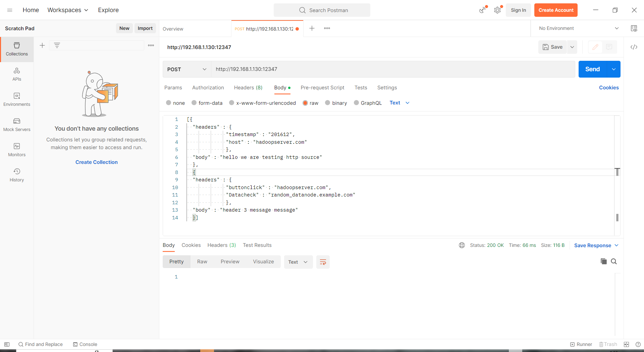Open the Pre-request Script tab
The image size is (644, 352).
click(322, 88)
